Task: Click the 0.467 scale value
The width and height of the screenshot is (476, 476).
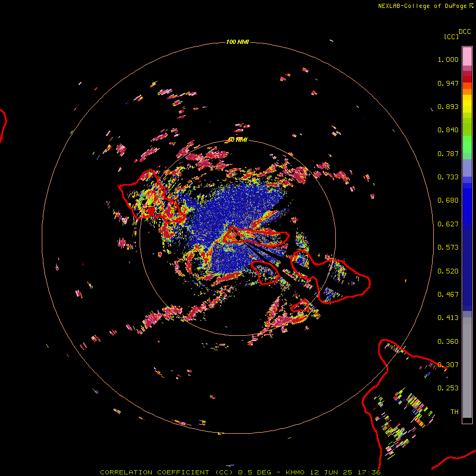Action: (448, 295)
